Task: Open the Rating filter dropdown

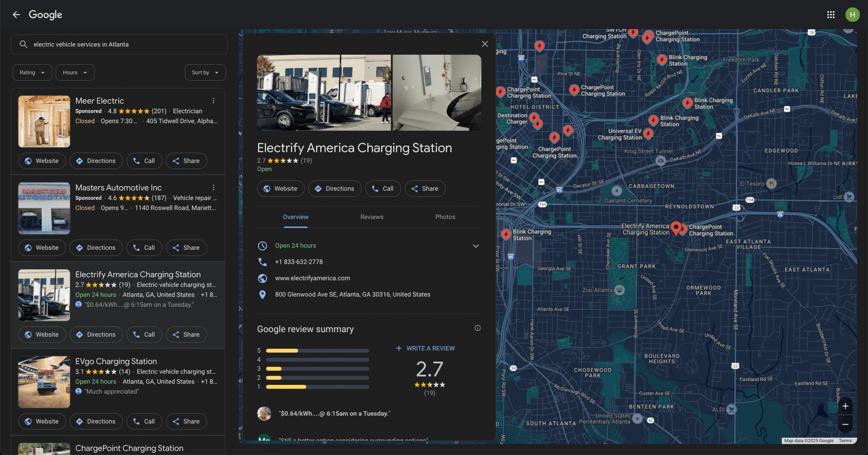Action: pyautogui.click(x=33, y=73)
